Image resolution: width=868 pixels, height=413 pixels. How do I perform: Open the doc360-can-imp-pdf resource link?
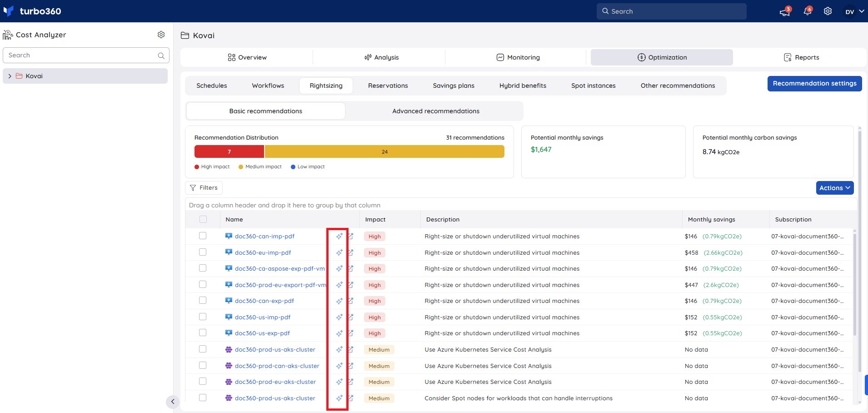pos(264,237)
